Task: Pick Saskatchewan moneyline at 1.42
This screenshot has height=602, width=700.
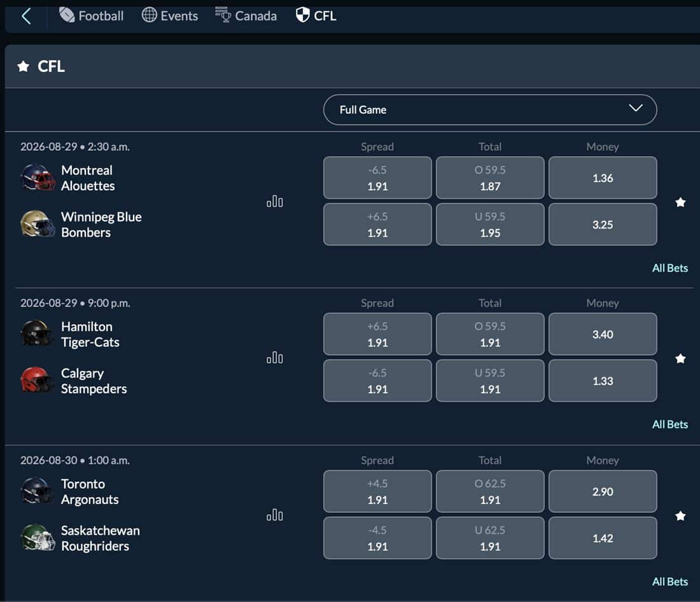Action: [x=602, y=538]
